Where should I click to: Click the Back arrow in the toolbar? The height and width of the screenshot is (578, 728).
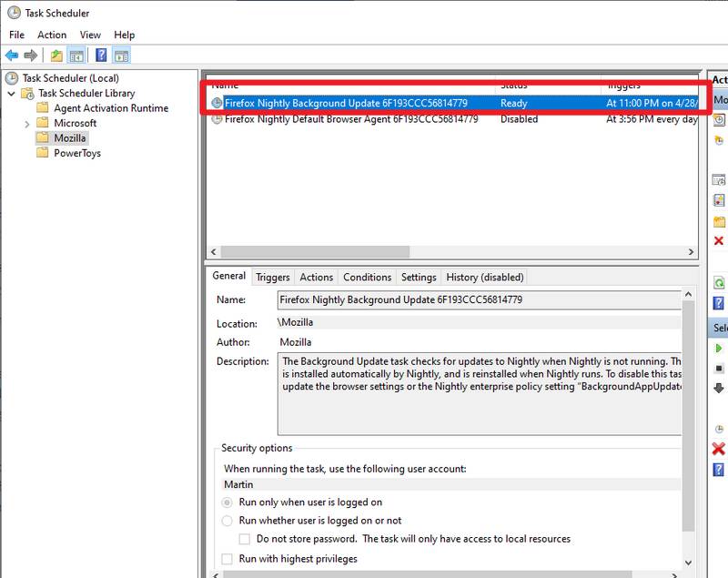click(12, 56)
